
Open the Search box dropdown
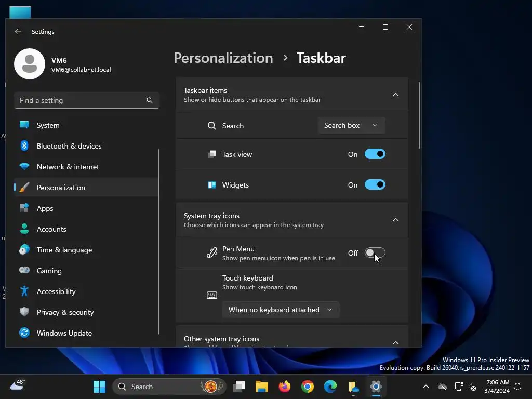pos(352,125)
